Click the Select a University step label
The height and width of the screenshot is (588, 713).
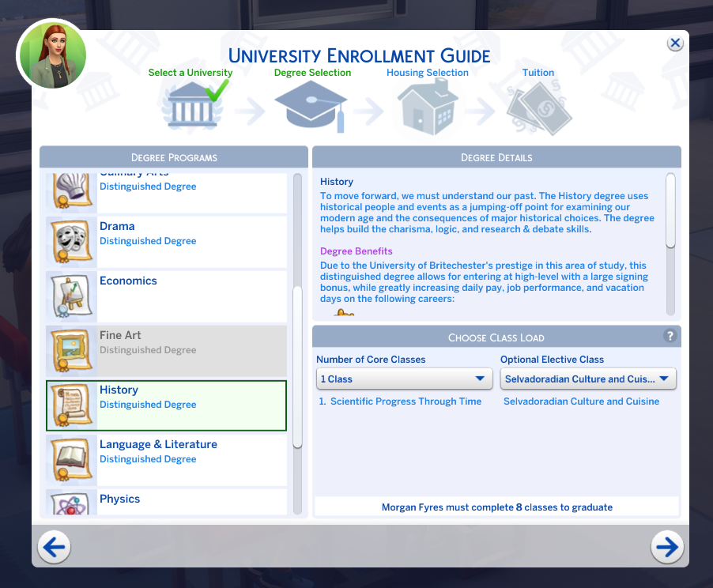[190, 73]
